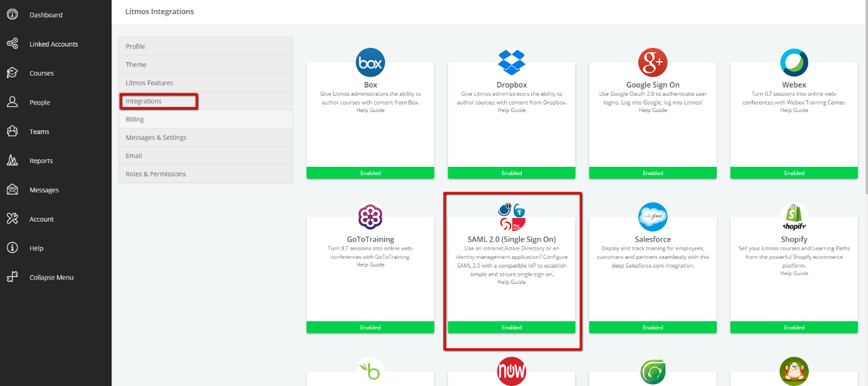Screen dimensions: 868x386
Task: Open the Box Help Guide link
Action: pyautogui.click(x=370, y=110)
